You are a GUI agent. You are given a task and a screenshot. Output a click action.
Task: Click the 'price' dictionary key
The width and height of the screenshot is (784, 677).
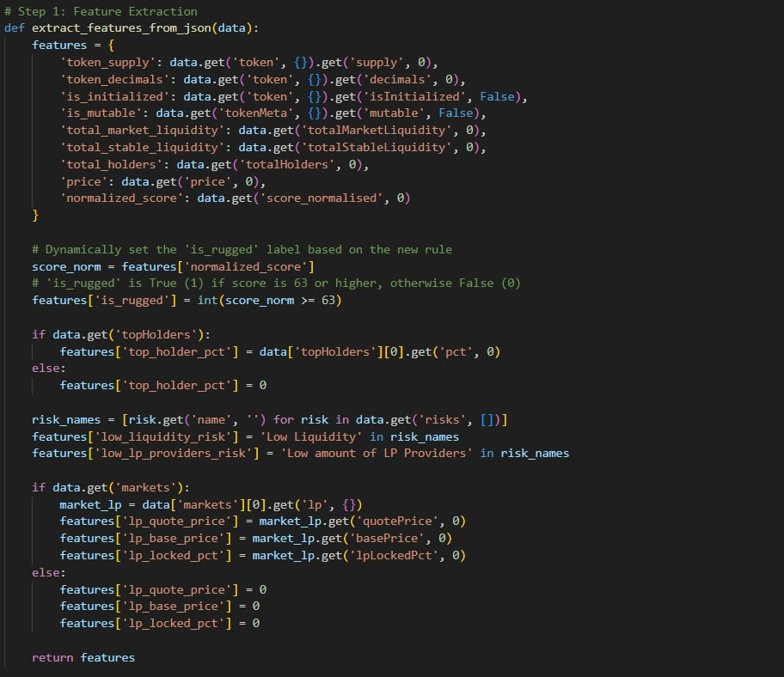(83, 181)
